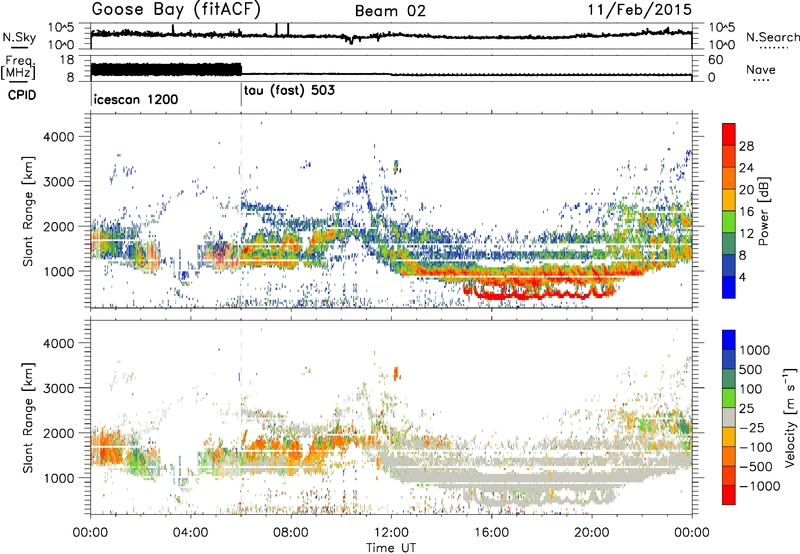Image resolution: width=800 pixels, height=554 pixels.
Task: Click the "Goose Bay (fitACF)" title
Action: tap(176, 10)
